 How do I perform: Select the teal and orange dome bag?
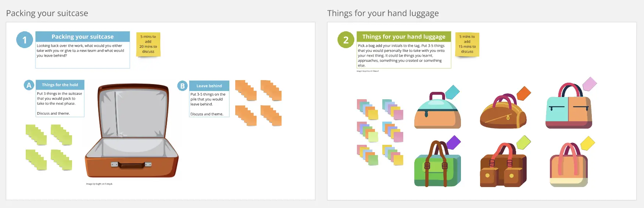point(437,110)
